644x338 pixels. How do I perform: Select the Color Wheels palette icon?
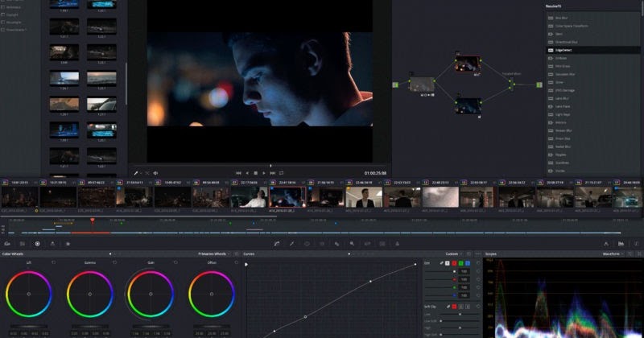click(37, 244)
